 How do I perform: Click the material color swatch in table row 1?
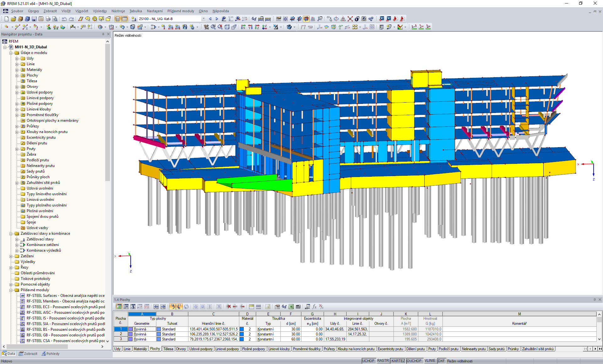point(241,329)
